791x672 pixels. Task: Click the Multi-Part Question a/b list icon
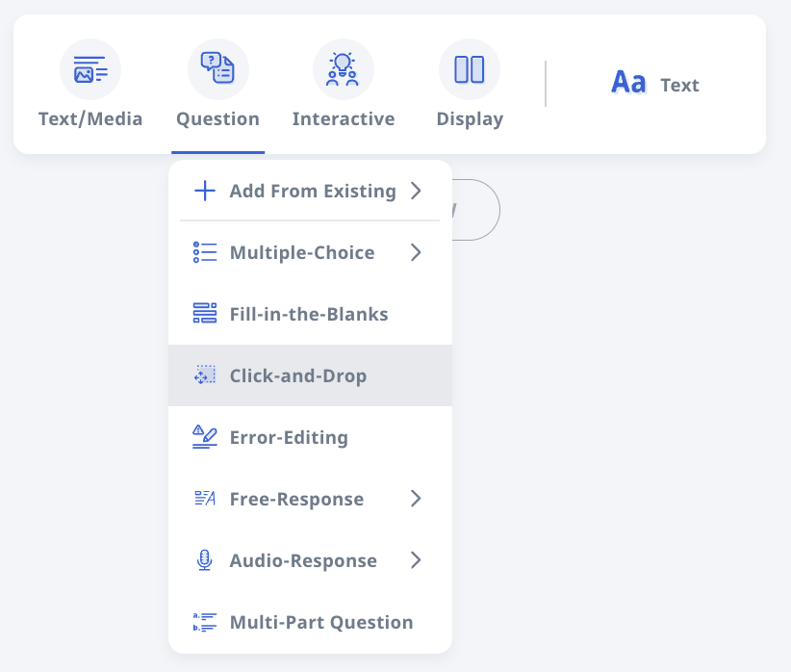[205, 622]
